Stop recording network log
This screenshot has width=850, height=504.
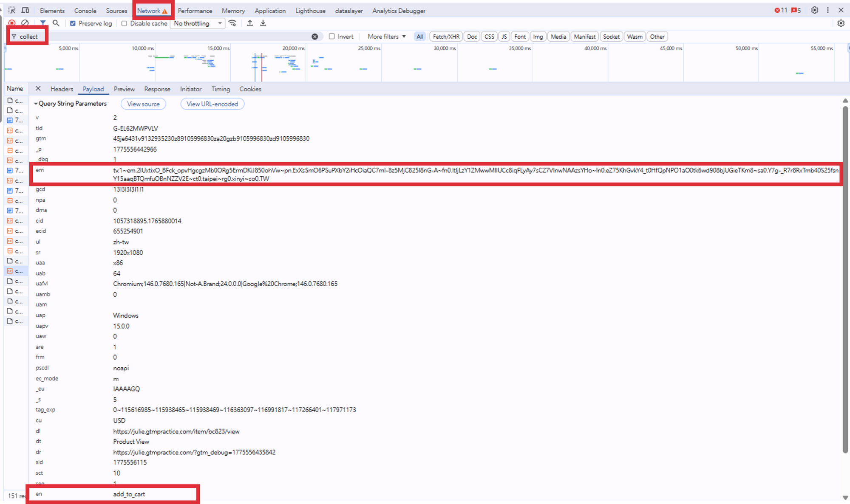point(12,23)
